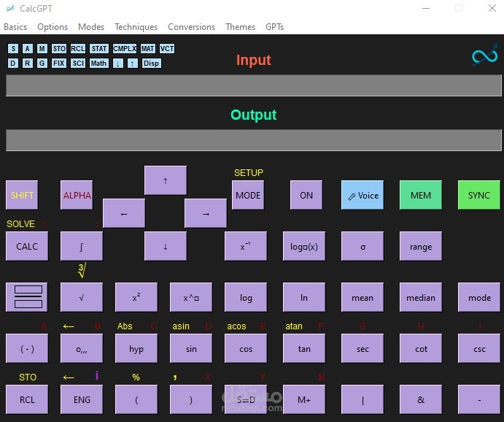Click the CMPLX status indicator
The width and height of the screenshot is (504, 422).
click(x=125, y=49)
